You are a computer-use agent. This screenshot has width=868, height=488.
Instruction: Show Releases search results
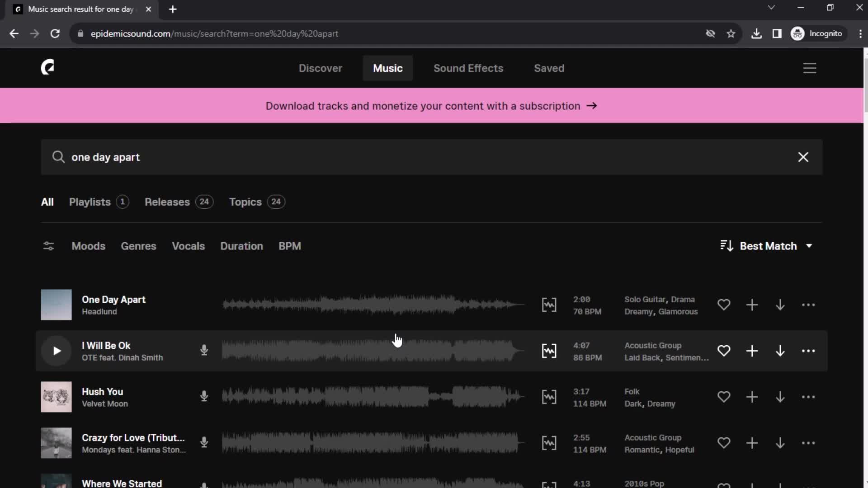(x=179, y=202)
